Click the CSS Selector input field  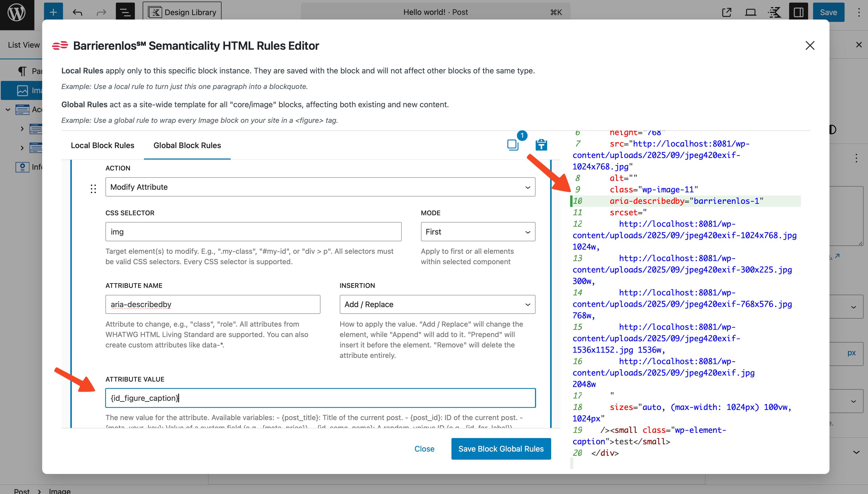[253, 232]
